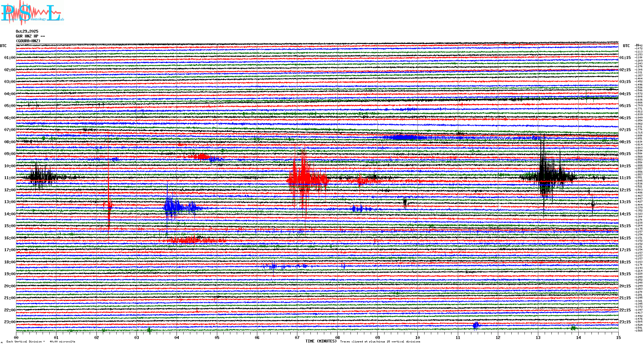Click the left UTC axis header
Viewport: 644px width, 346px height.
(3, 46)
